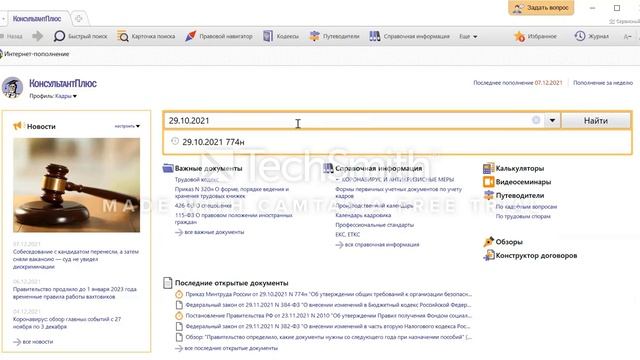This screenshot has width=640, height=360.
Task: Select the КонсультантПлюс tab
Action: click(37, 19)
